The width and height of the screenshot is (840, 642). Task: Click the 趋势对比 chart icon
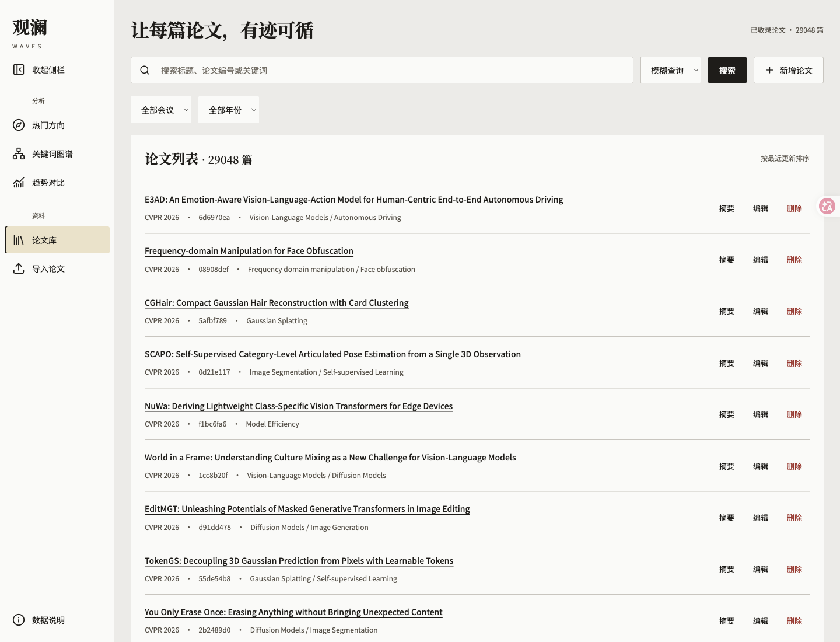point(19,182)
